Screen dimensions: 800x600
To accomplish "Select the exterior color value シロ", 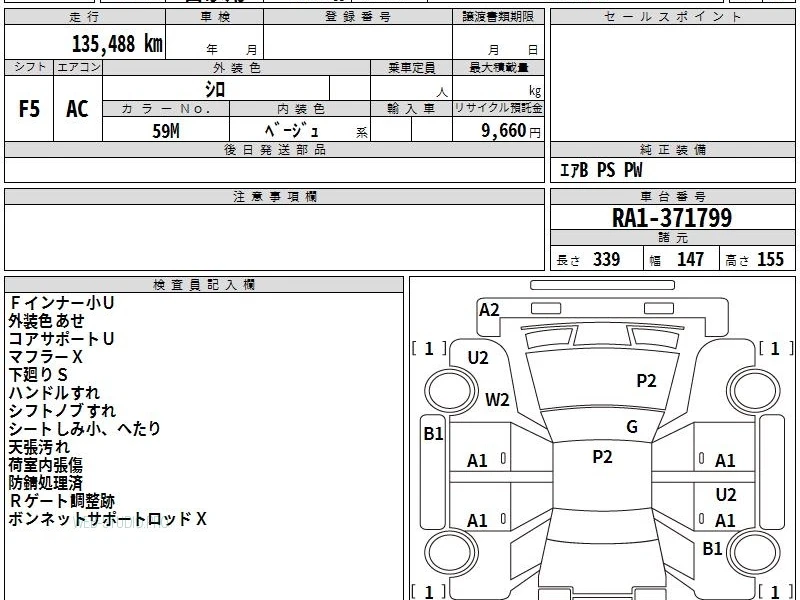I will click(215, 89).
